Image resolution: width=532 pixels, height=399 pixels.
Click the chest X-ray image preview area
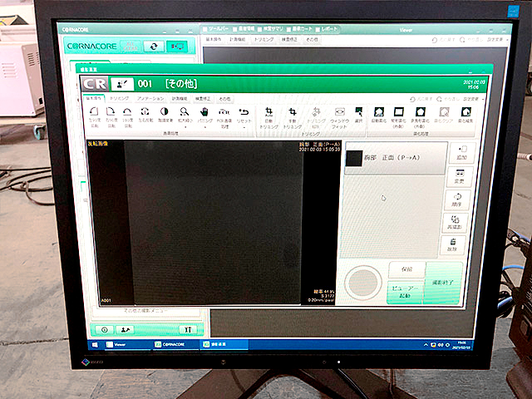coord(214,222)
